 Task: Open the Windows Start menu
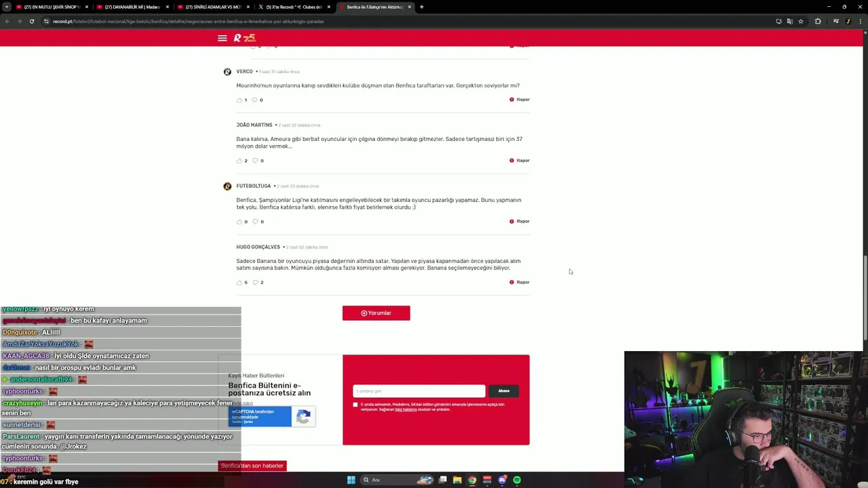coord(351,480)
